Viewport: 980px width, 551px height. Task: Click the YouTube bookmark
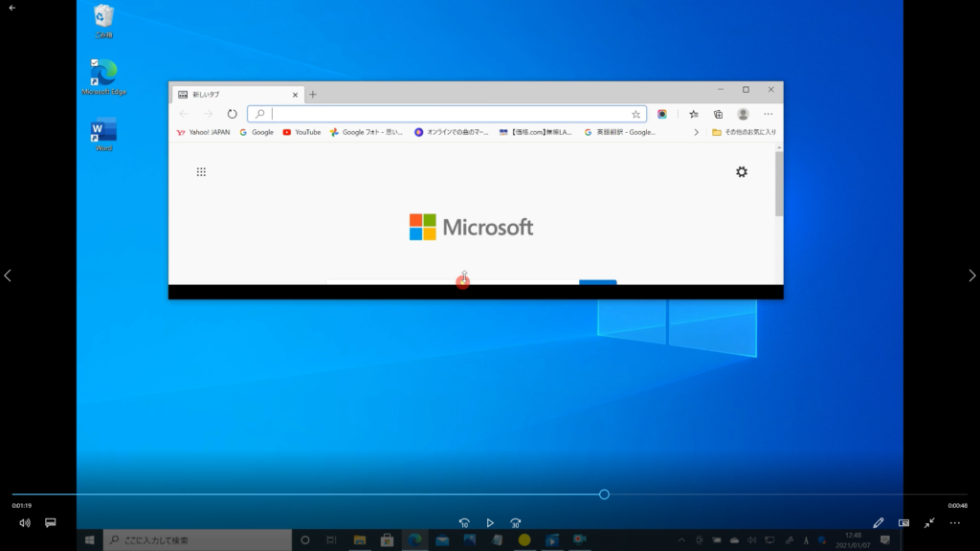pos(301,133)
